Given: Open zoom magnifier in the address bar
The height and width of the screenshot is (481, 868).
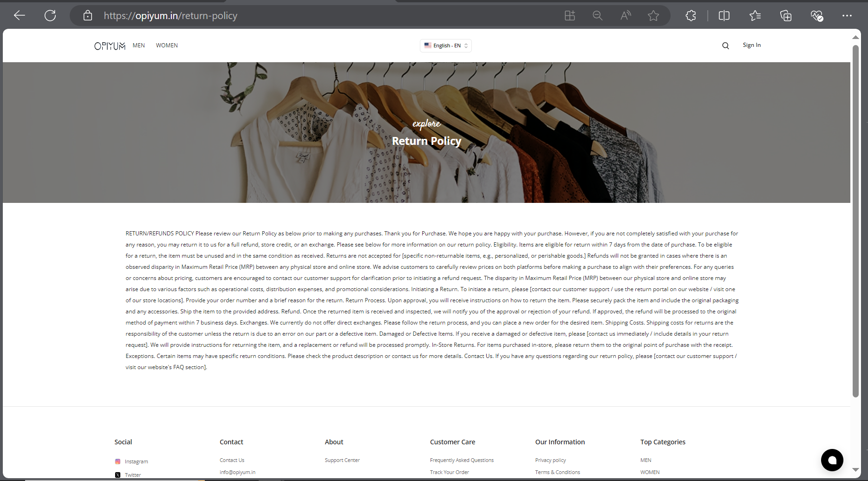Looking at the screenshot, I should (598, 16).
